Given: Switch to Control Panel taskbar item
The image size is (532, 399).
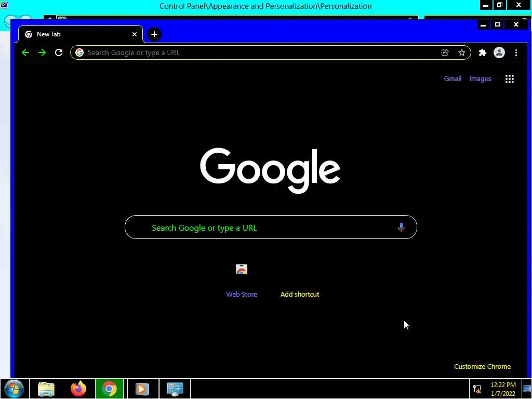Looking at the screenshot, I should [175, 389].
